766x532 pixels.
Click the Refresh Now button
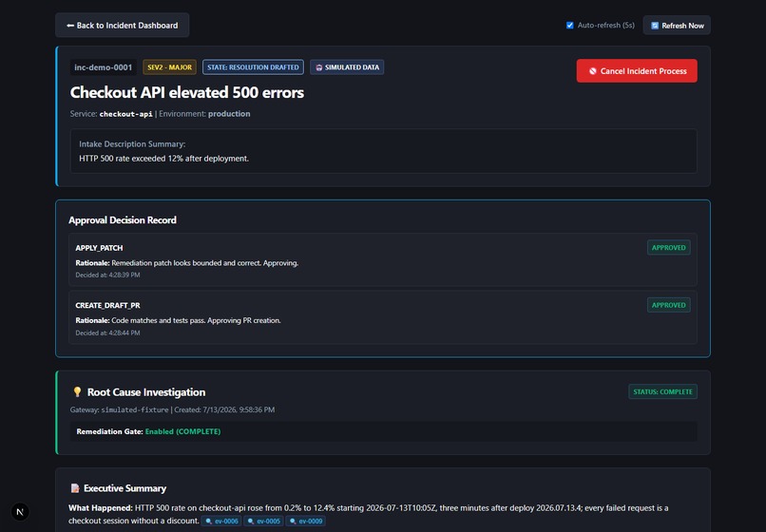677,26
